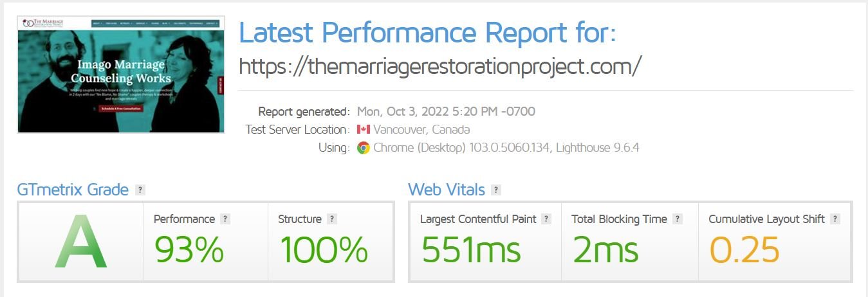Click help icon for Cumulative Layout Shift
Viewport: 868px width, 297px height.
click(x=835, y=219)
